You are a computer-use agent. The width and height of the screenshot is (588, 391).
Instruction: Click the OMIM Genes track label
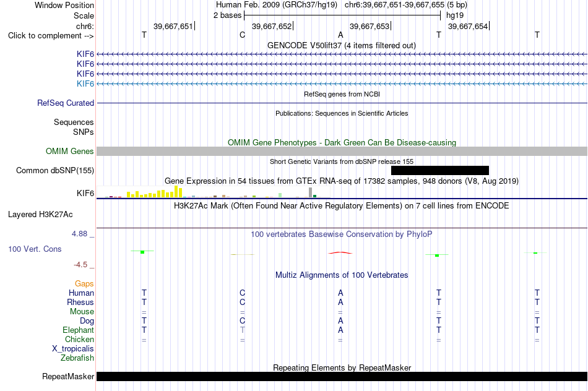pyautogui.click(x=69, y=151)
